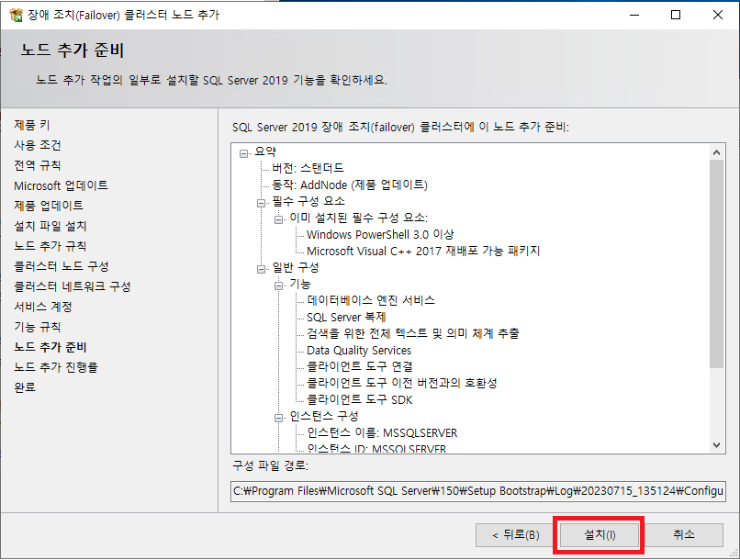Screen dimensions: 740x560
Task: Collapse the 필수 구성 요소 node
Action: pyautogui.click(x=261, y=203)
